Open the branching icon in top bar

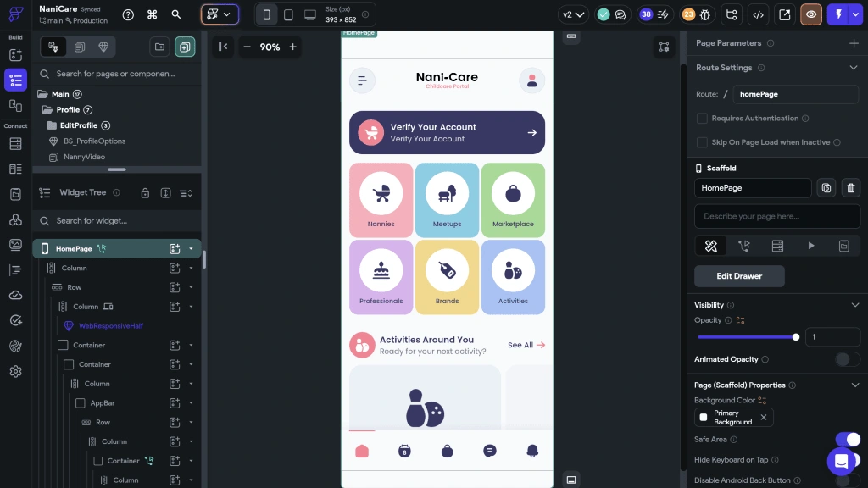click(732, 15)
